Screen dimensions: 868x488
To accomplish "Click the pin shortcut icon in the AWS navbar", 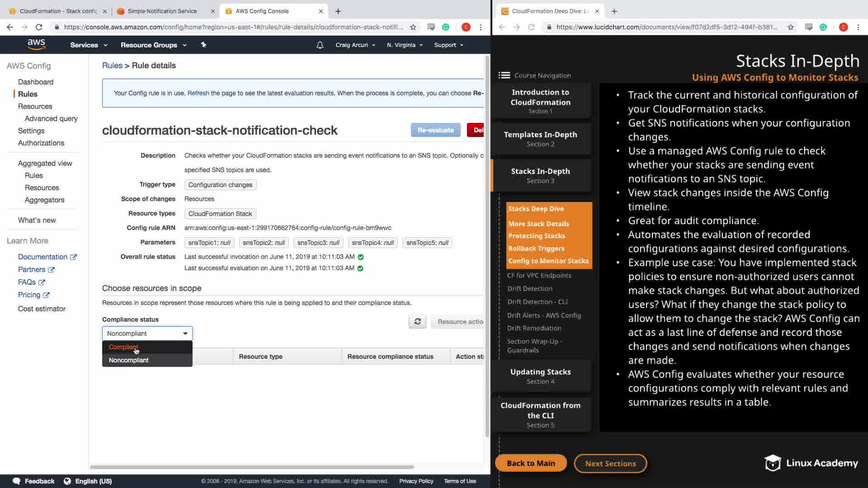I will click(x=203, y=45).
